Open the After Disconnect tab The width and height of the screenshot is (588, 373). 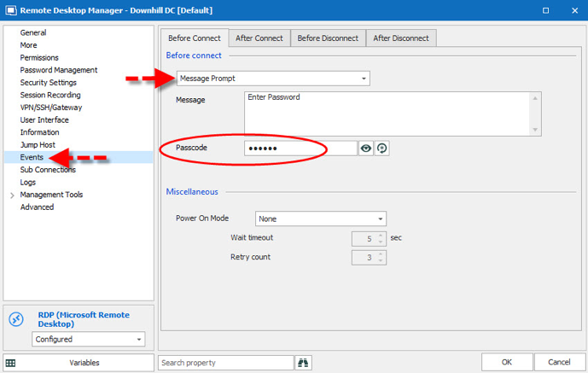coord(402,38)
